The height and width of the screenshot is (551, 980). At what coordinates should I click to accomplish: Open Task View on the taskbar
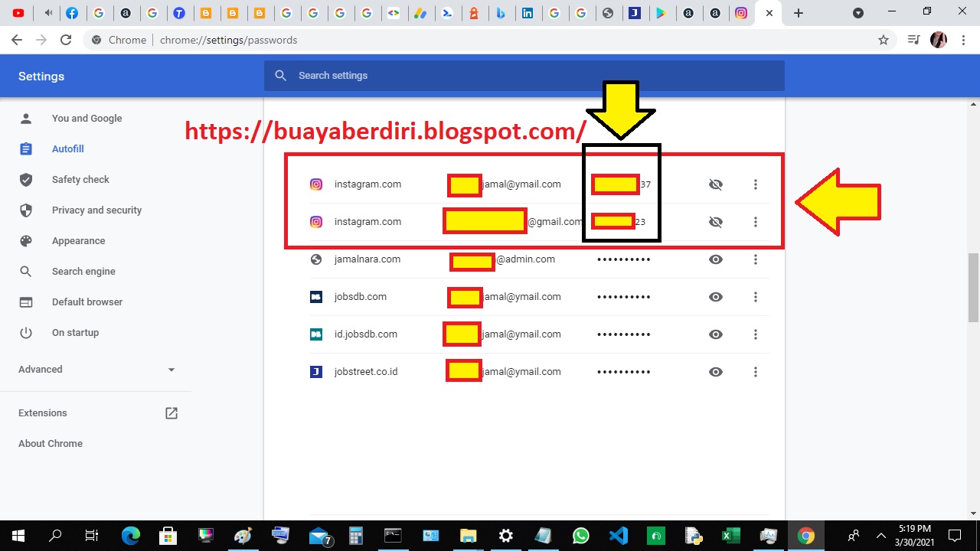click(x=92, y=536)
